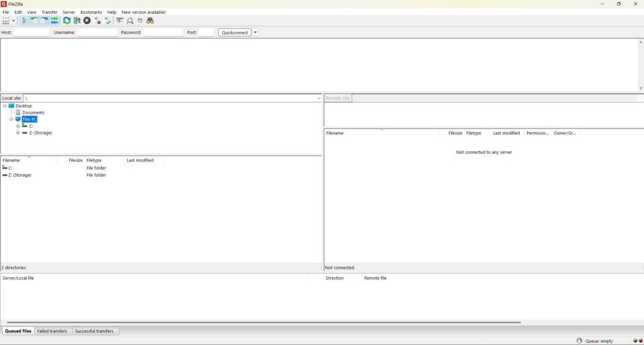Viewport: 644px width, 345px height.
Task: Open the Local site path dropdown
Action: 319,99
